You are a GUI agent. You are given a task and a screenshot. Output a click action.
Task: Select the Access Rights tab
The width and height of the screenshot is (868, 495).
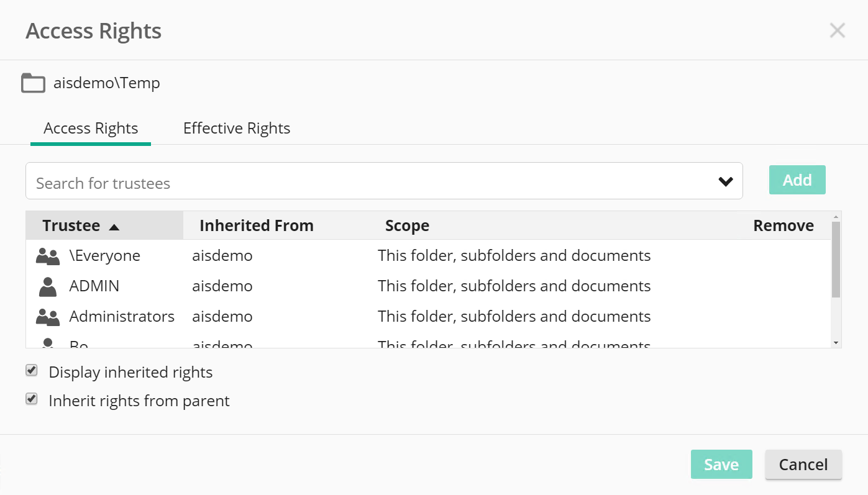(91, 129)
